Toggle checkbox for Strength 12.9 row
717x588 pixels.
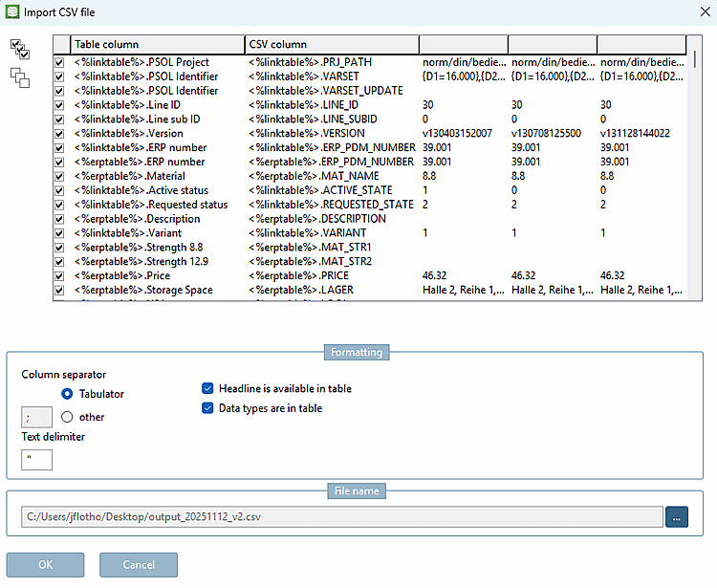point(59,262)
